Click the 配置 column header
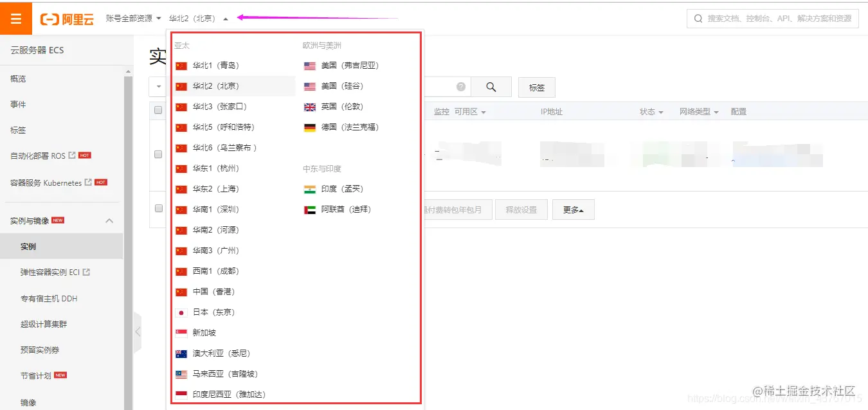 739,112
